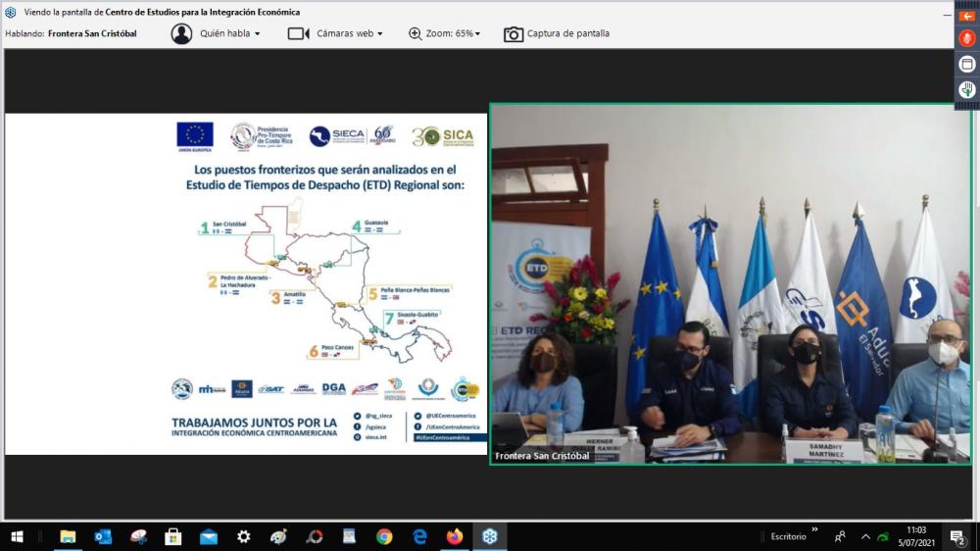Open Google Chrome from the taskbar
Screen dimensions: 980x551
click(384, 536)
